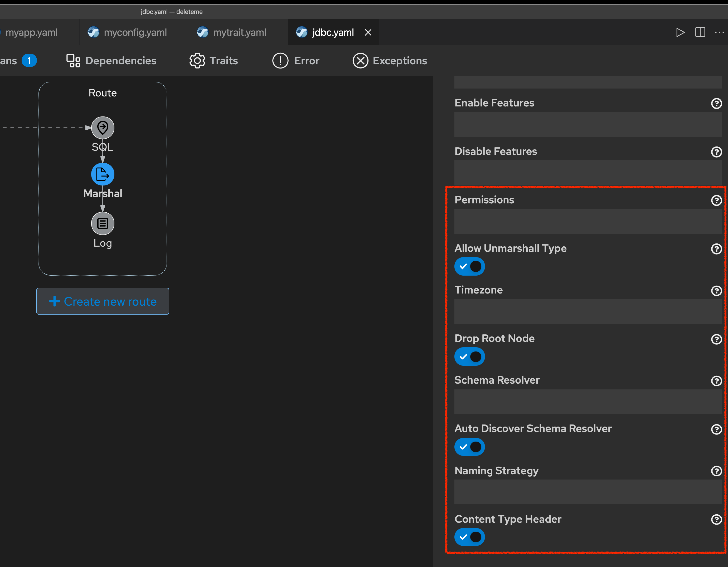Click the Run button in the editor toolbar
The height and width of the screenshot is (567, 728).
(x=680, y=32)
